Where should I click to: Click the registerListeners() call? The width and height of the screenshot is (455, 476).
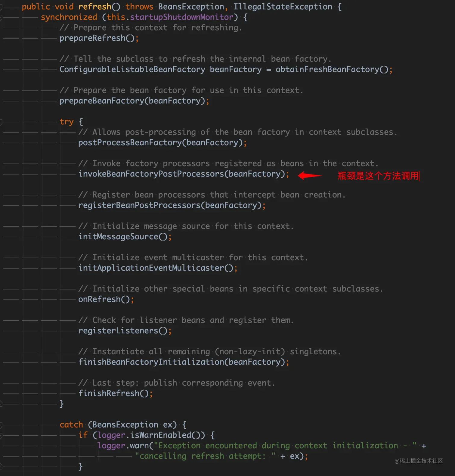pos(125,331)
